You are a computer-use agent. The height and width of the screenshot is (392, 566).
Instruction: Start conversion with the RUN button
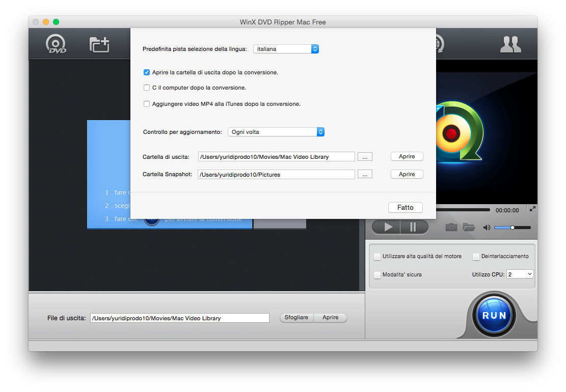coord(494,315)
